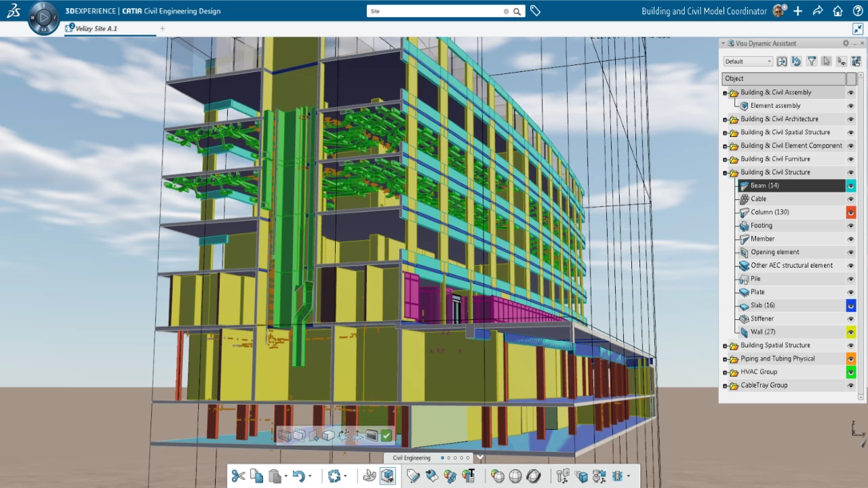Click the Paste icon in the bottom toolbar
Screen dimensions: 868x488
(275, 475)
